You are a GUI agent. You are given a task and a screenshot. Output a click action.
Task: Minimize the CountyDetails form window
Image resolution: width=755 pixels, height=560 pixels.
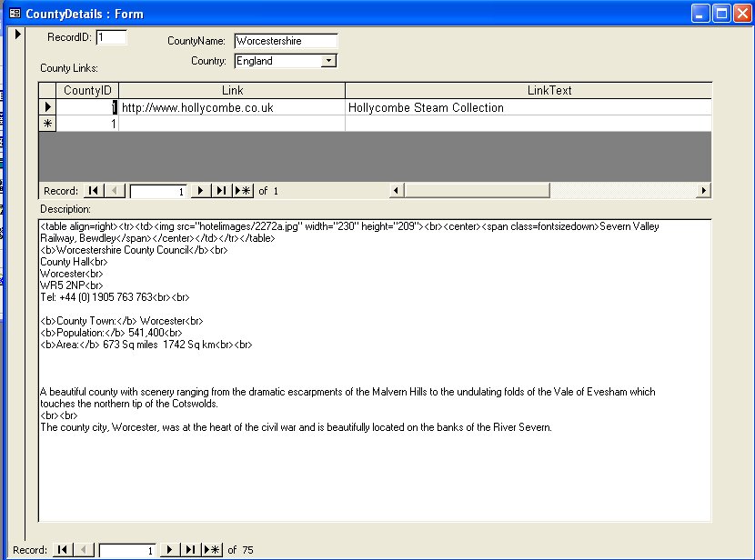pos(700,14)
